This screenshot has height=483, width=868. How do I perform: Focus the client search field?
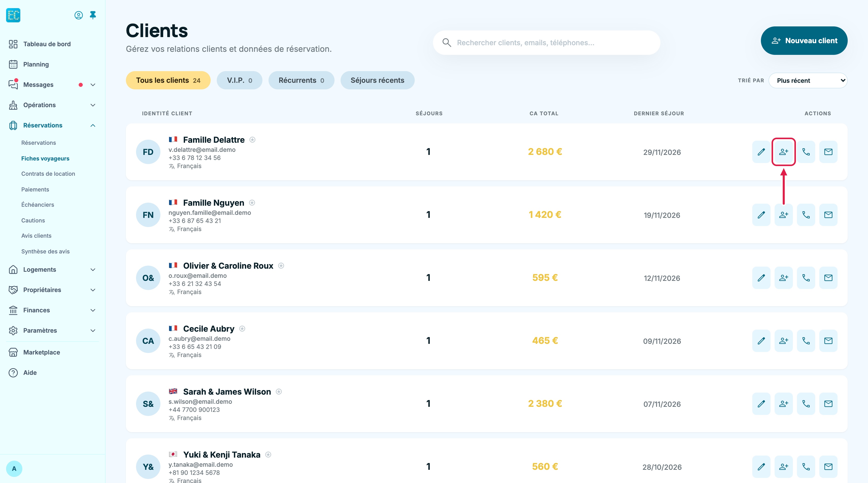click(x=546, y=42)
